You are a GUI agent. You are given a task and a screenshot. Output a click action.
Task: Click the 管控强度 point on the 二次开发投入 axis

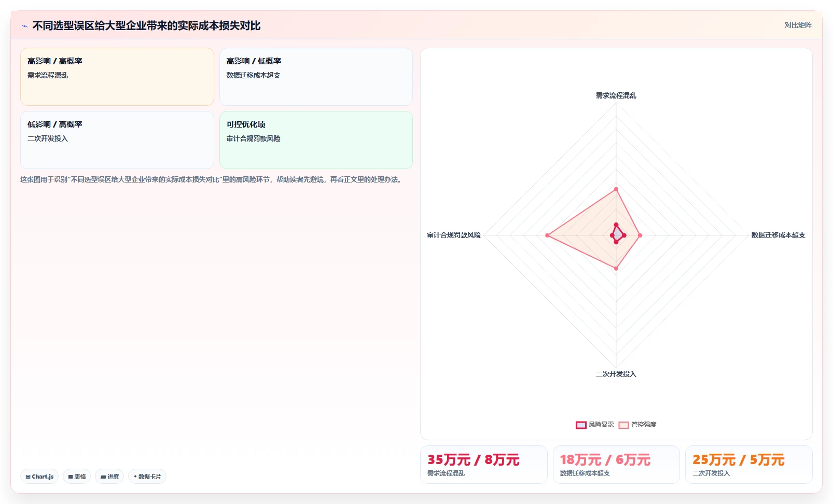pyautogui.click(x=616, y=269)
